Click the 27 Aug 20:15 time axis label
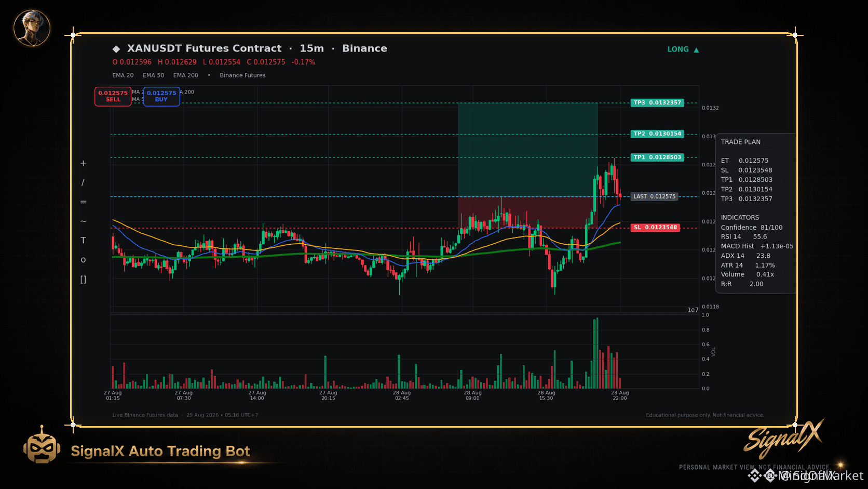 328,395
